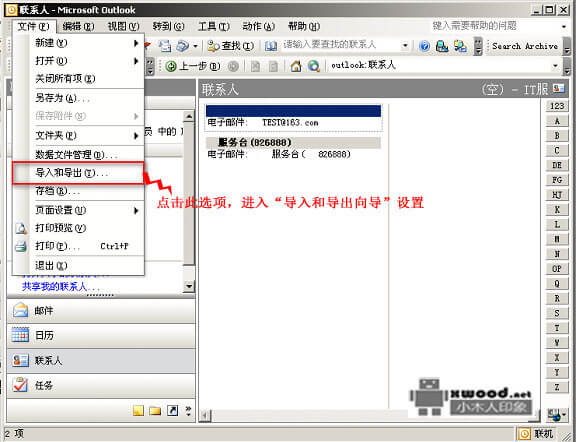Open the 工具 menu
The image size is (576, 442).
214,26
